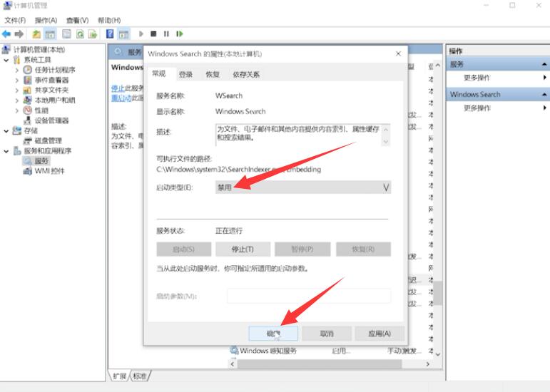This screenshot has width=550, height=392.
Task: Open the 启动类型 dropdown showing 禁用
Action: click(303, 187)
